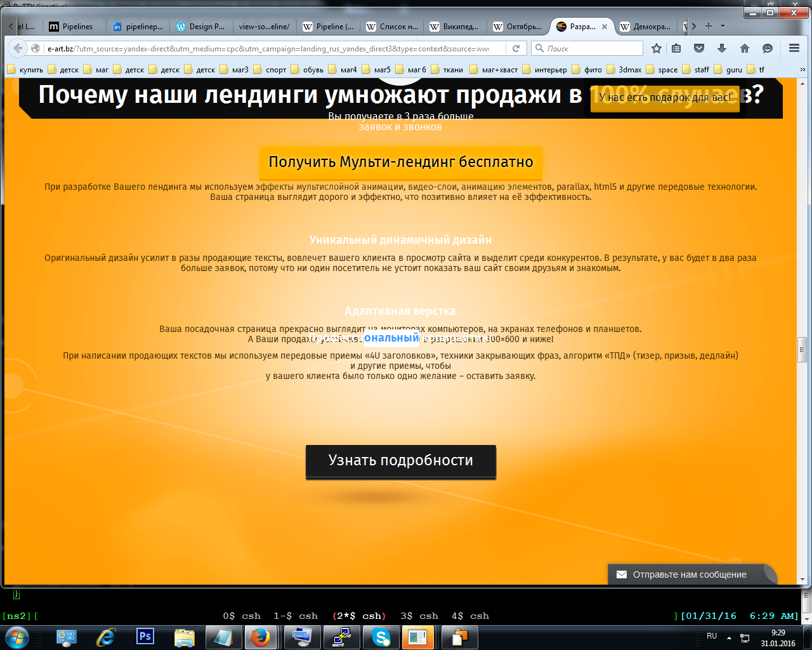Expand the интерьер bookmarks folder
This screenshot has height=650, width=812.
pyautogui.click(x=544, y=70)
